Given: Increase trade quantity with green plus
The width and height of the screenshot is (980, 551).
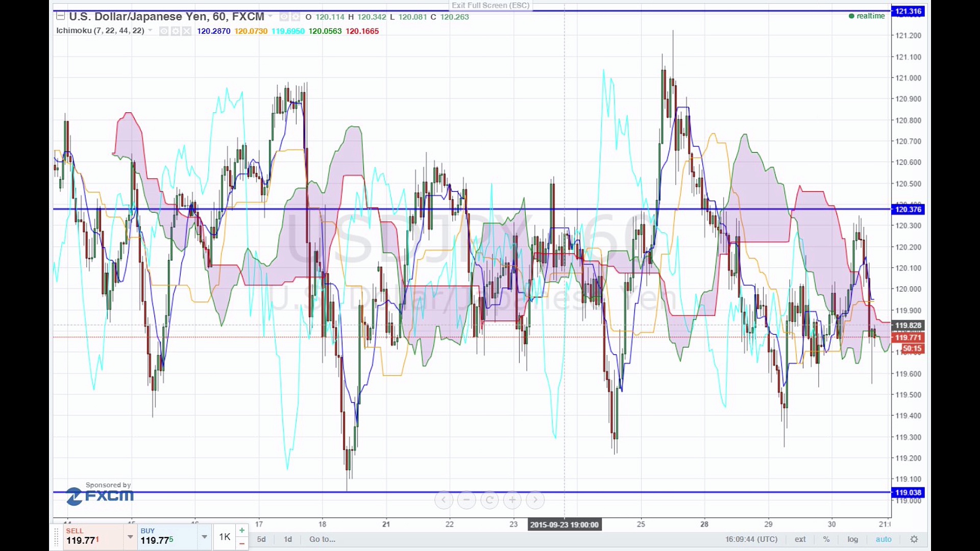Looking at the screenshot, I should (242, 531).
